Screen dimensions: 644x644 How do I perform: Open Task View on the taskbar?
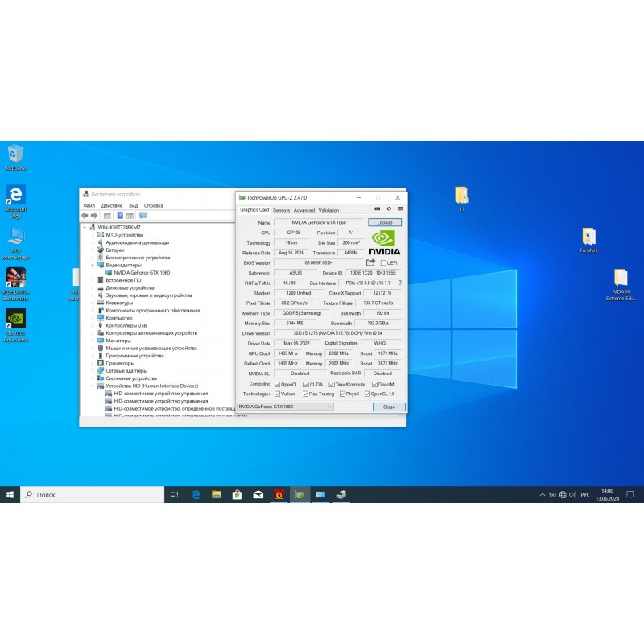coord(174,495)
